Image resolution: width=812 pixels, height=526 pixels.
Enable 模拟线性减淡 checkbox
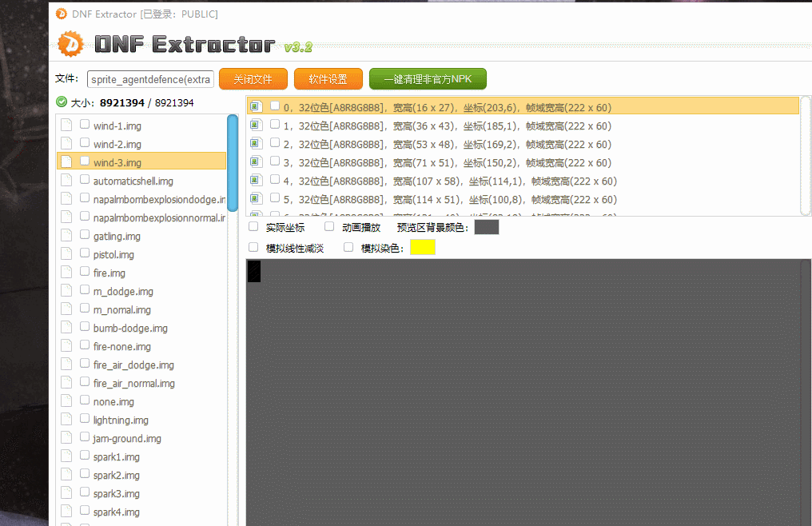point(253,247)
